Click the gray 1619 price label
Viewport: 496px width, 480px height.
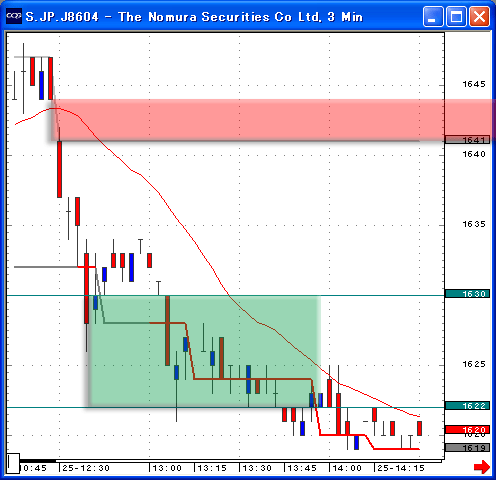[467, 448]
